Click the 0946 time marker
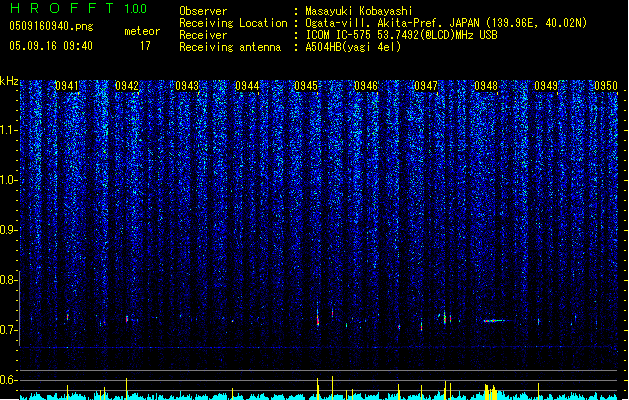The width and height of the screenshot is (629, 400). pos(366,86)
